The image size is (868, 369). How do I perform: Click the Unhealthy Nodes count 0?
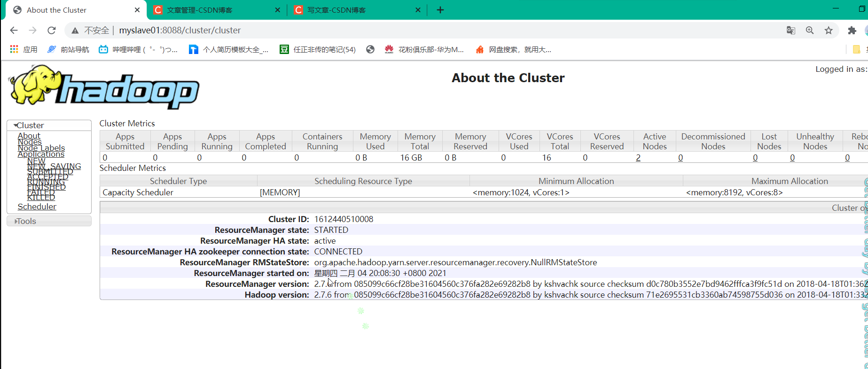tap(792, 158)
